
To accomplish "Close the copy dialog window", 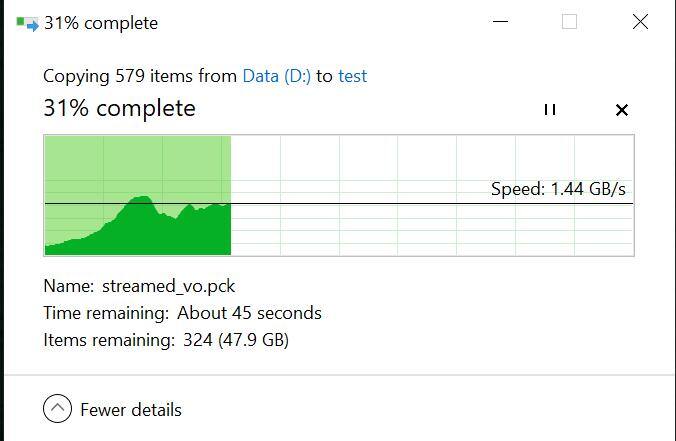I will coord(640,22).
